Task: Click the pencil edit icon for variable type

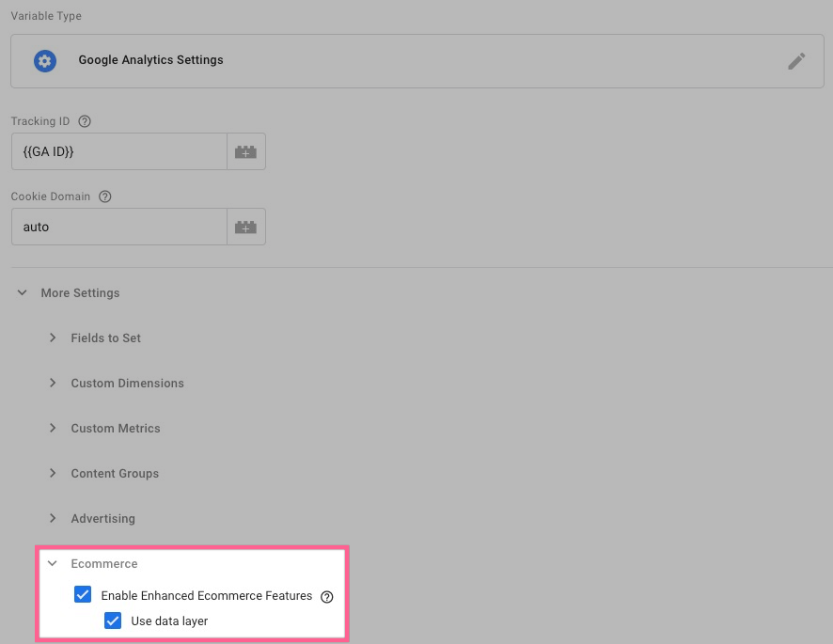Action: click(x=795, y=61)
